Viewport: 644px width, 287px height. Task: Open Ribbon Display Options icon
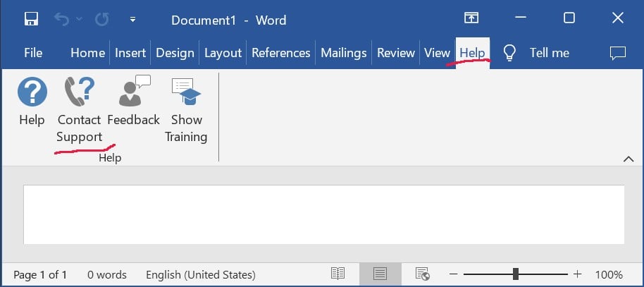click(x=471, y=18)
